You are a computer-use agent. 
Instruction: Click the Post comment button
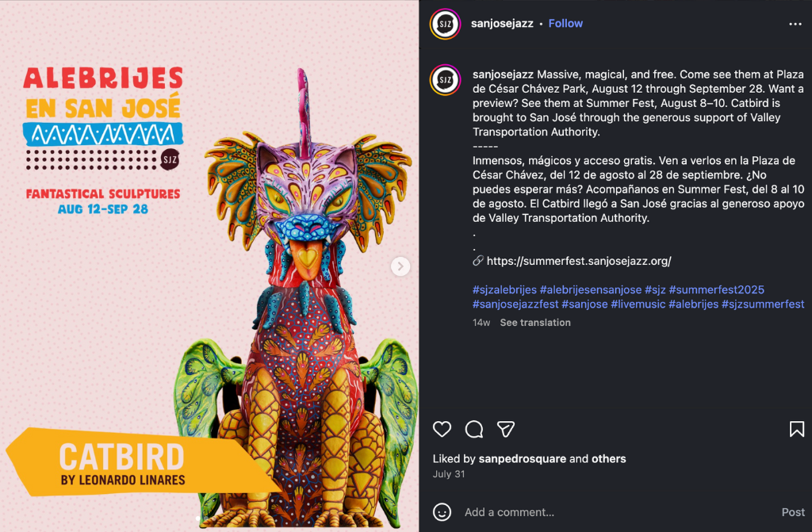coord(793,512)
